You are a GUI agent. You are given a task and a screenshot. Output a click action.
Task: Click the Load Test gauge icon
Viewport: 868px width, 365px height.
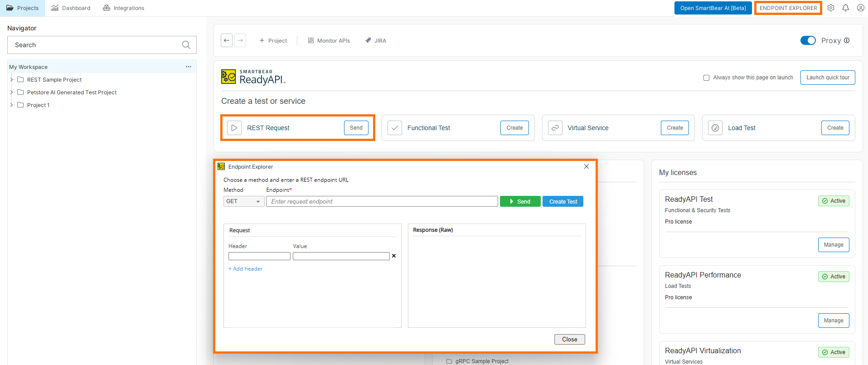pos(715,128)
